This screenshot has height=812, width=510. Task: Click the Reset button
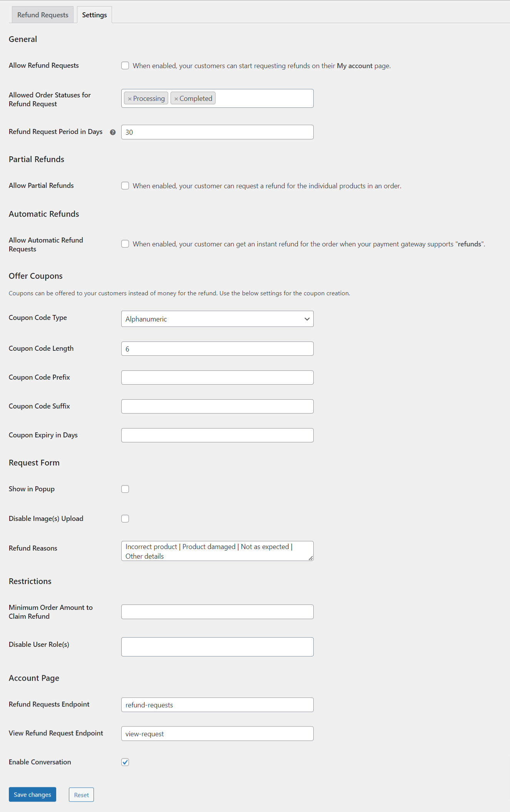click(x=81, y=794)
